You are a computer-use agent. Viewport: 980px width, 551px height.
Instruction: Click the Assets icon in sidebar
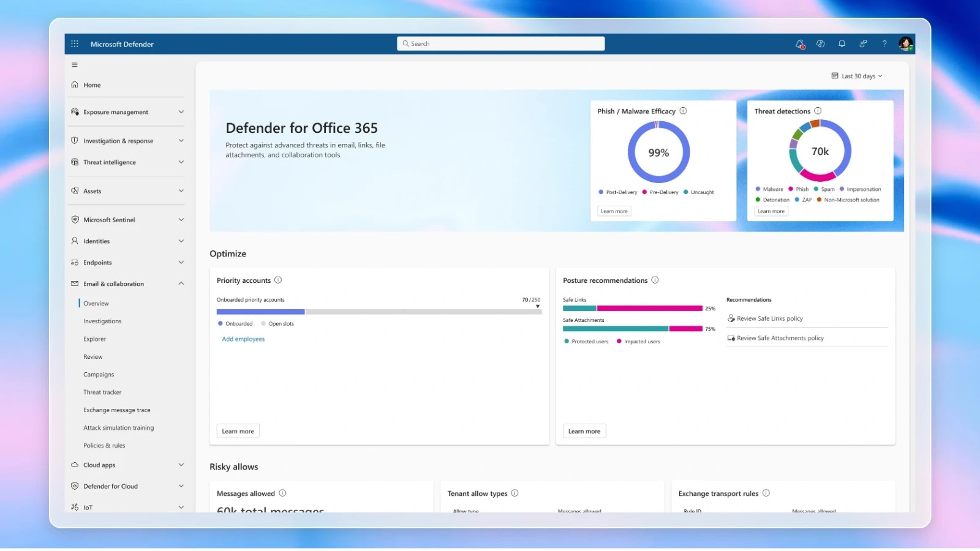[75, 191]
